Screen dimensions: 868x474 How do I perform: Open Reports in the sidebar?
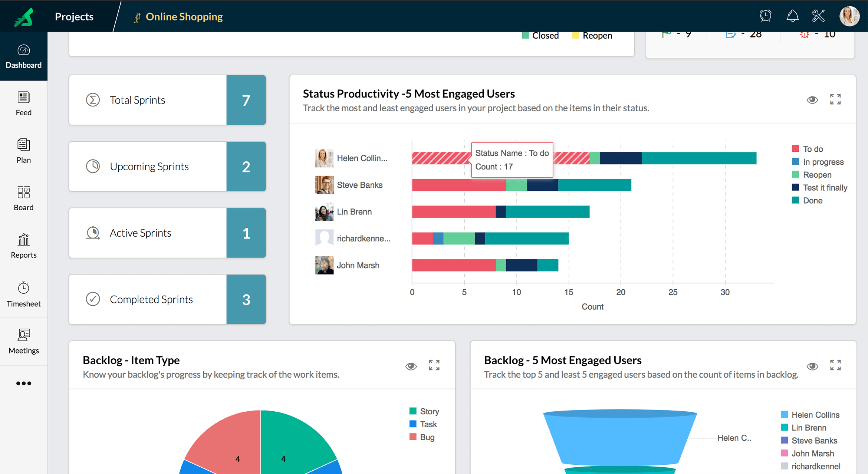[x=24, y=246]
